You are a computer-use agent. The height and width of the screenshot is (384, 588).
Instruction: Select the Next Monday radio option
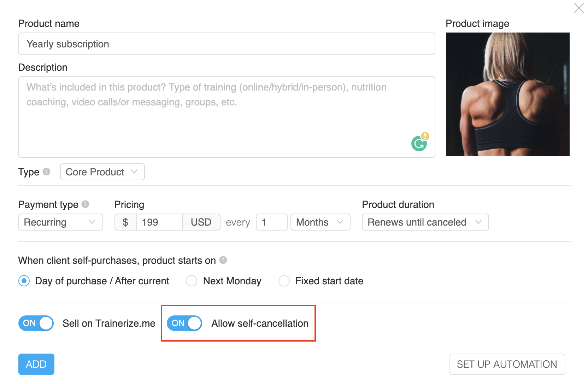(192, 281)
